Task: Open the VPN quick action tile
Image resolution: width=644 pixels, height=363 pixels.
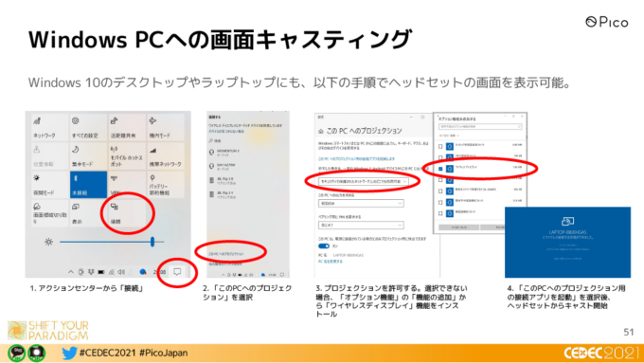Action: point(127,185)
